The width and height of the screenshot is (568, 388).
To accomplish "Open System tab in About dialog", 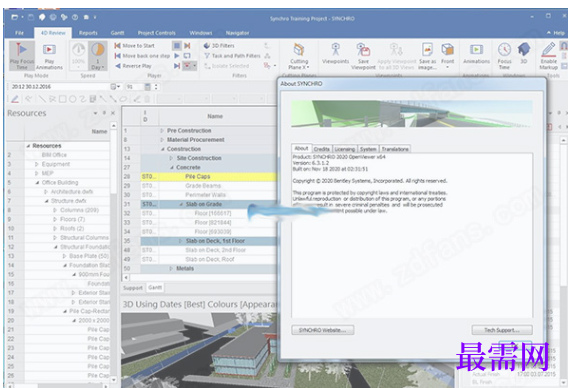I will [368, 149].
